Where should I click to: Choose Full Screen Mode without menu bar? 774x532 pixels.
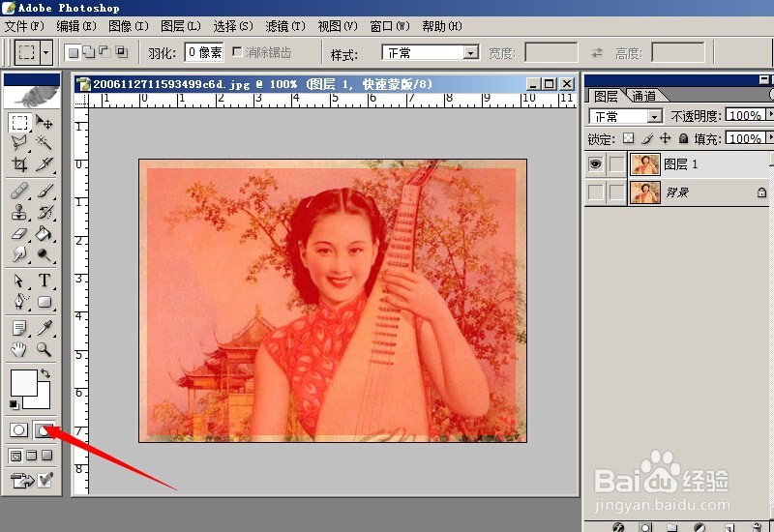[47, 456]
